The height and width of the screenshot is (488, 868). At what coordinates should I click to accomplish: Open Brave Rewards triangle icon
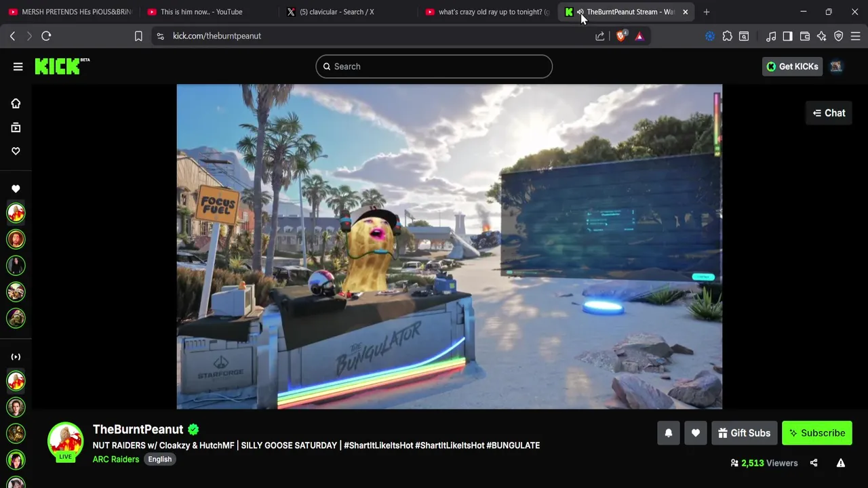tap(639, 36)
